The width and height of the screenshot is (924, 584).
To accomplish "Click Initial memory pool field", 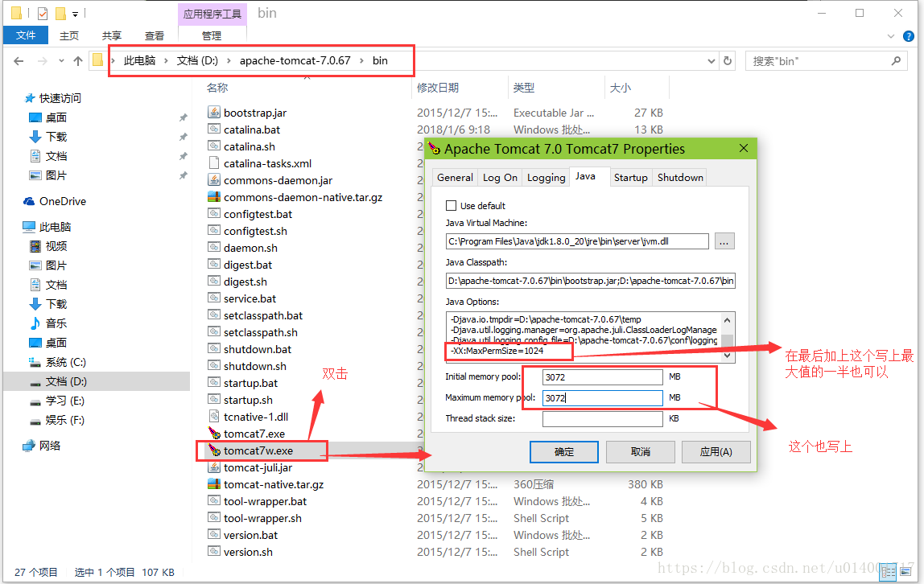I will pos(603,376).
